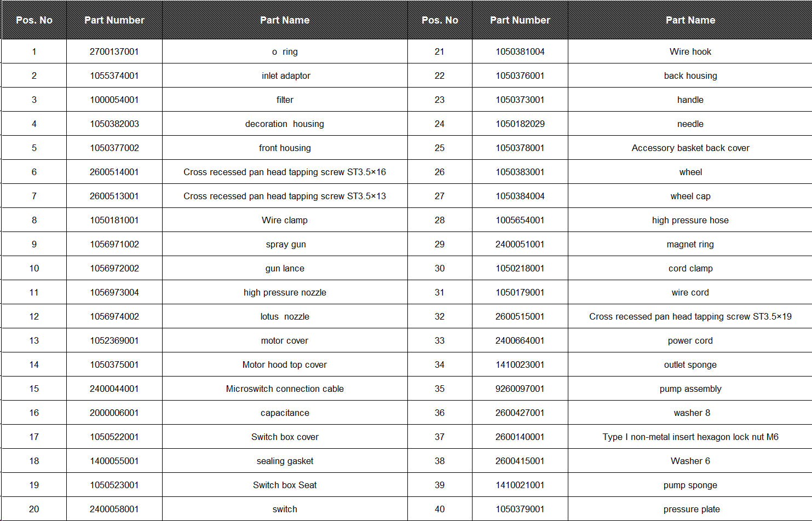This screenshot has width=812, height=521.
Task: Click the ST3.5×19 tapping screw entry
Action: (x=690, y=316)
